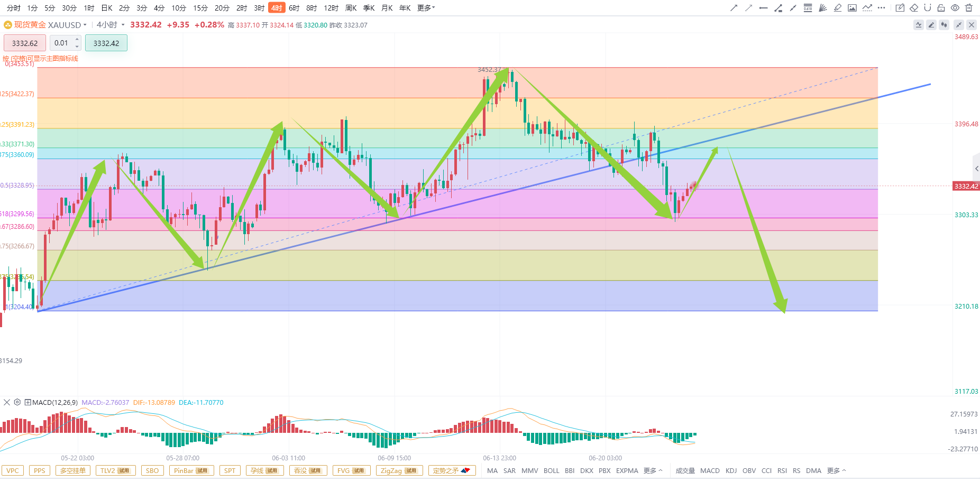Enable the EXPMA main indicator

[627, 470]
